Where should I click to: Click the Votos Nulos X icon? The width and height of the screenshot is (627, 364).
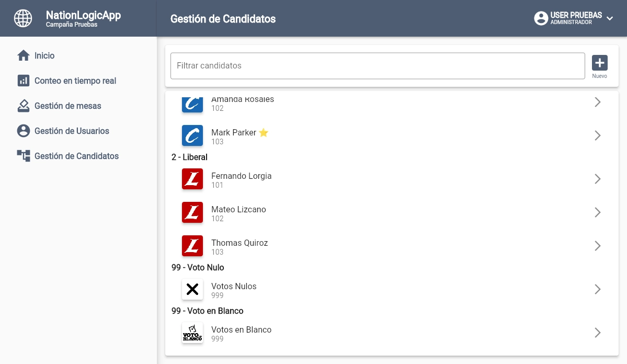(192, 289)
